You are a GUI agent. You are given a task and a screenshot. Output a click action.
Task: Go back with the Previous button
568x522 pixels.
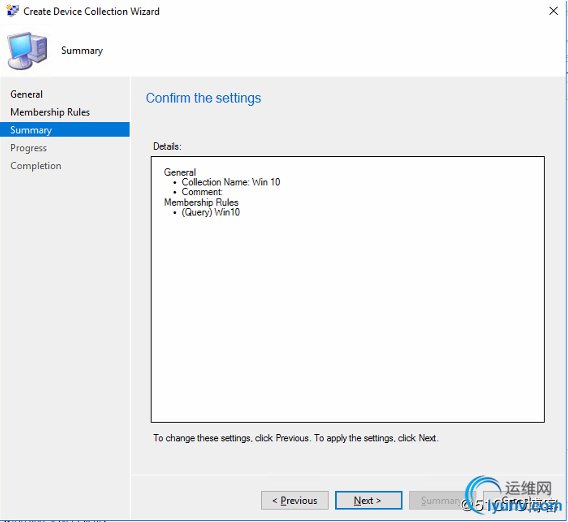click(x=295, y=500)
